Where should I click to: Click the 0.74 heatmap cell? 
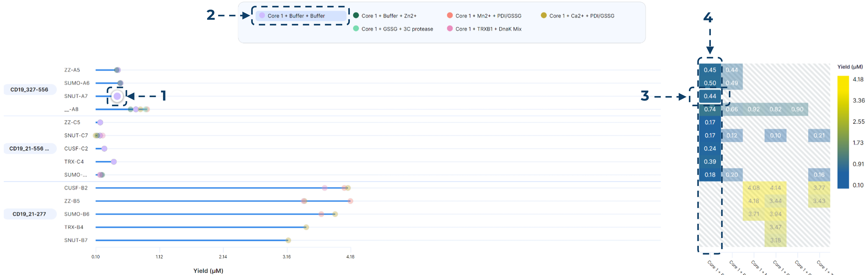[x=710, y=109]
